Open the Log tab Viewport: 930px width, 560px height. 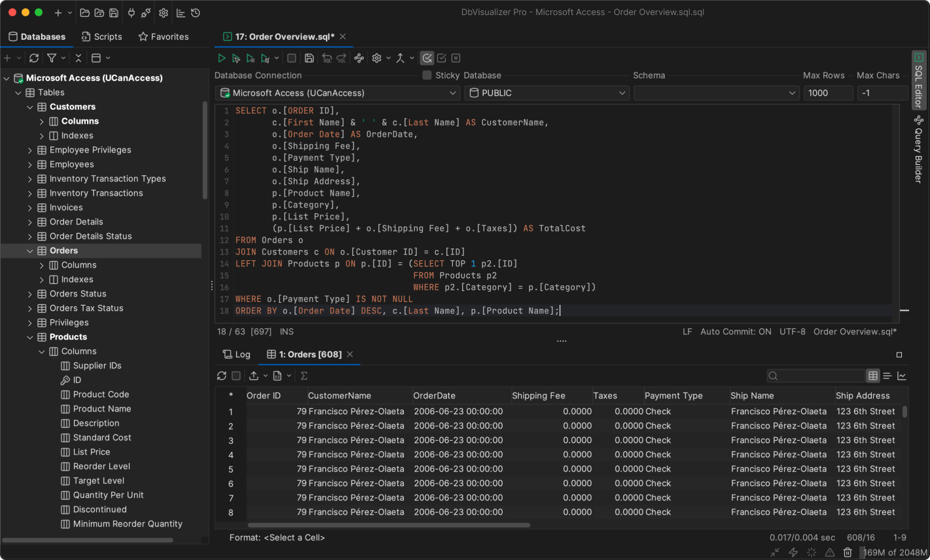point(236,355)
